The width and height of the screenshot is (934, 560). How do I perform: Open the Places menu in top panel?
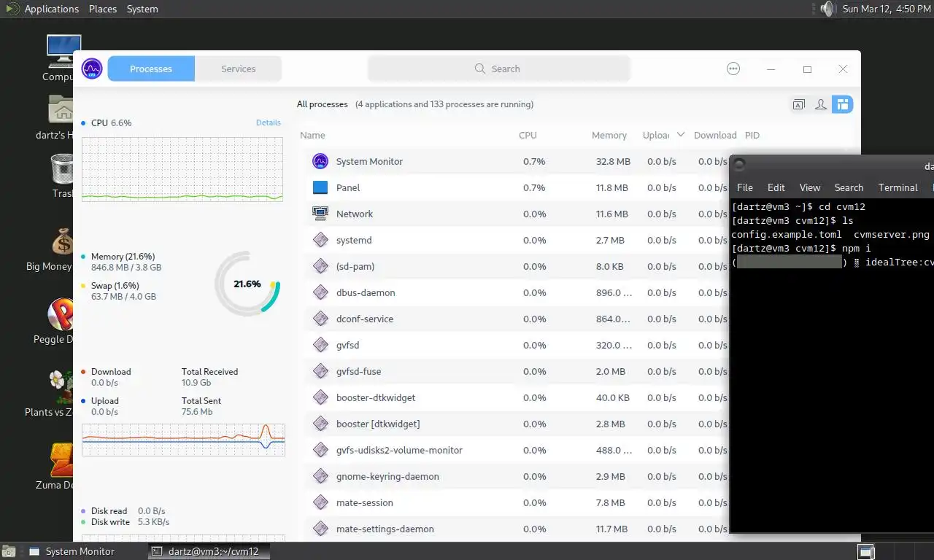[x=103, y=9]
